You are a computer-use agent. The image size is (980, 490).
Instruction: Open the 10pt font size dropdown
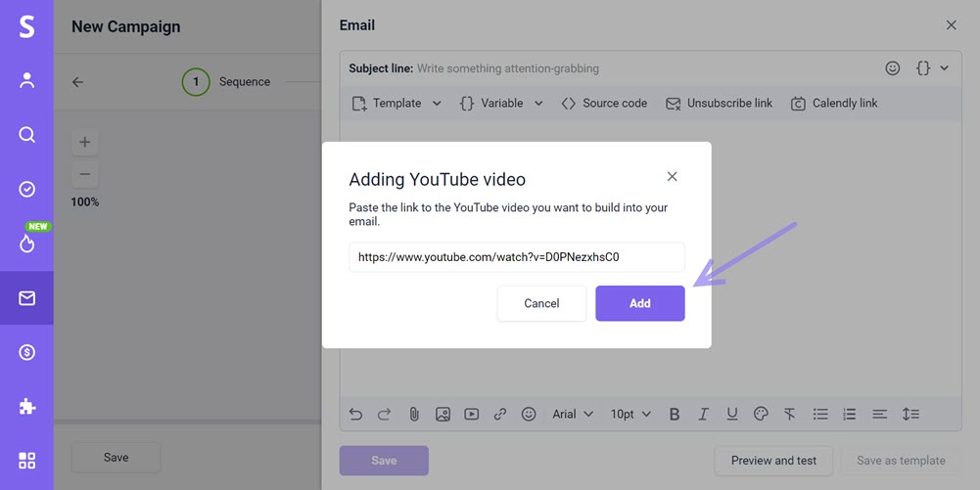click(630, 414)
